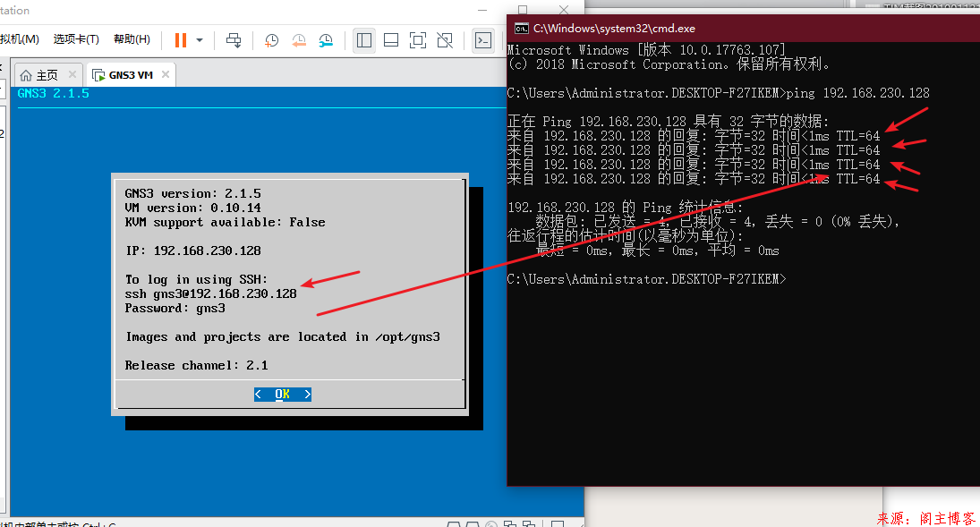Click 'KVM support available: False' line
This screenshot has height=527, width=980.
point(225,223)
